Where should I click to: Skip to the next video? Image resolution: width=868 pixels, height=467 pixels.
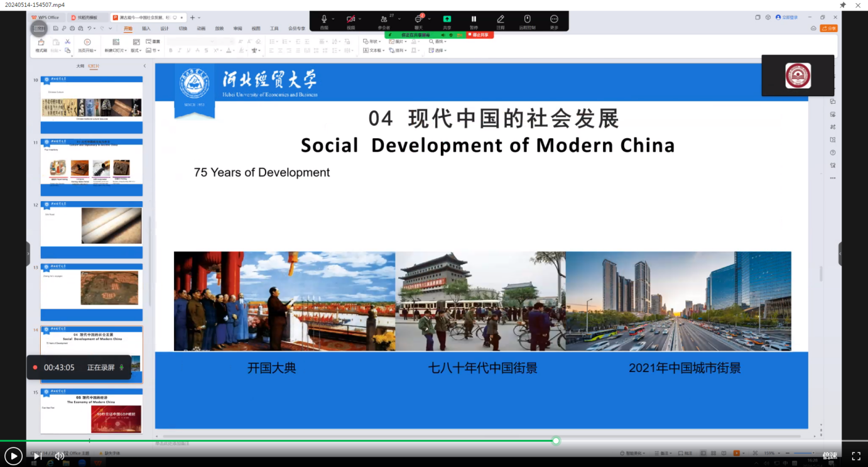pos(37,456)
